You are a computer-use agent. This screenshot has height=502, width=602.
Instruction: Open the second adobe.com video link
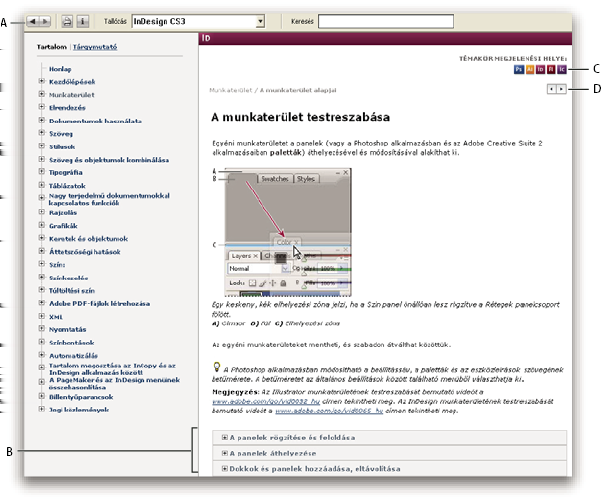[x=329, y=411]
